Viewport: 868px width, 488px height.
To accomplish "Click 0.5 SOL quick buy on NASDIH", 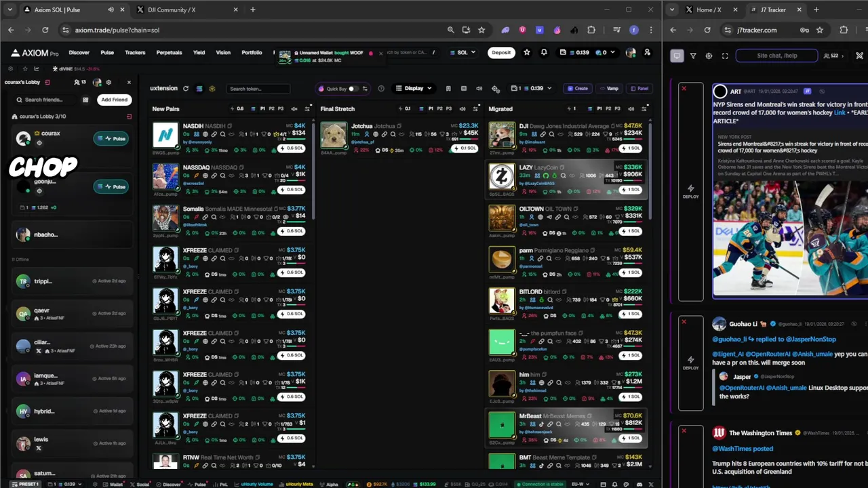I will pyautogui.click(x=292, y=148).
